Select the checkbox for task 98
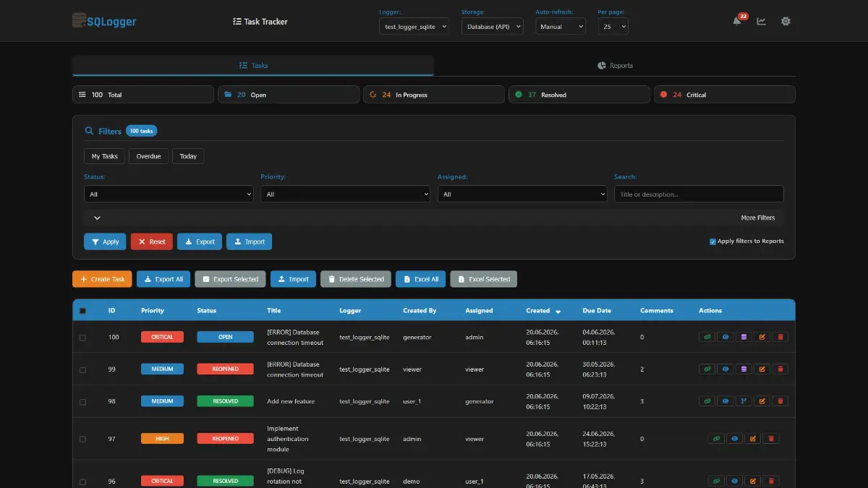Viewport: 868px width, 488px height. coord(82,401)
